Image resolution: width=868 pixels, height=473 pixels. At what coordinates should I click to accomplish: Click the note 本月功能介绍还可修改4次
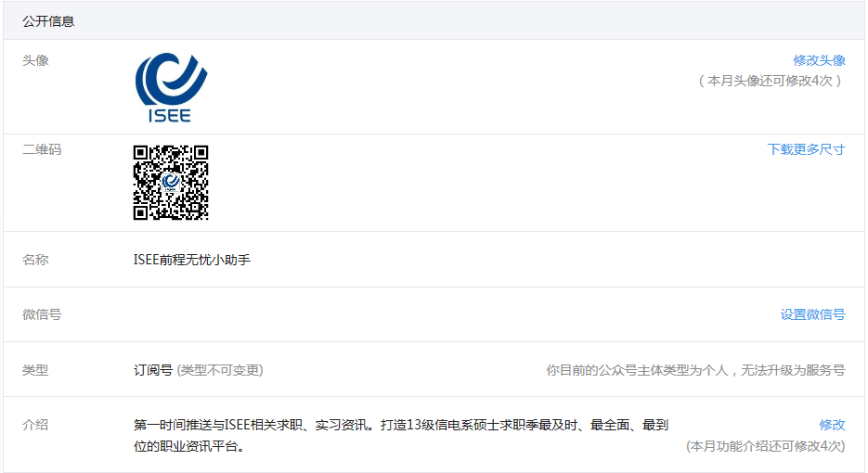tap(766, 446)
